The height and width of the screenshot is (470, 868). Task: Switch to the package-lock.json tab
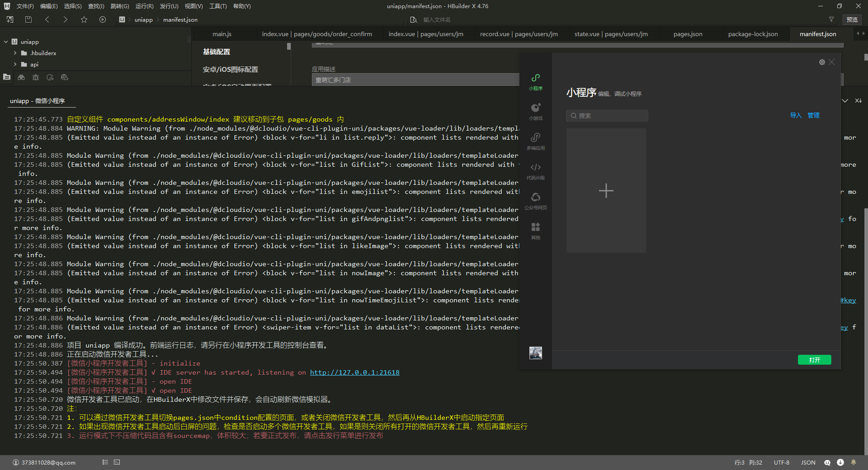[753, 34]
